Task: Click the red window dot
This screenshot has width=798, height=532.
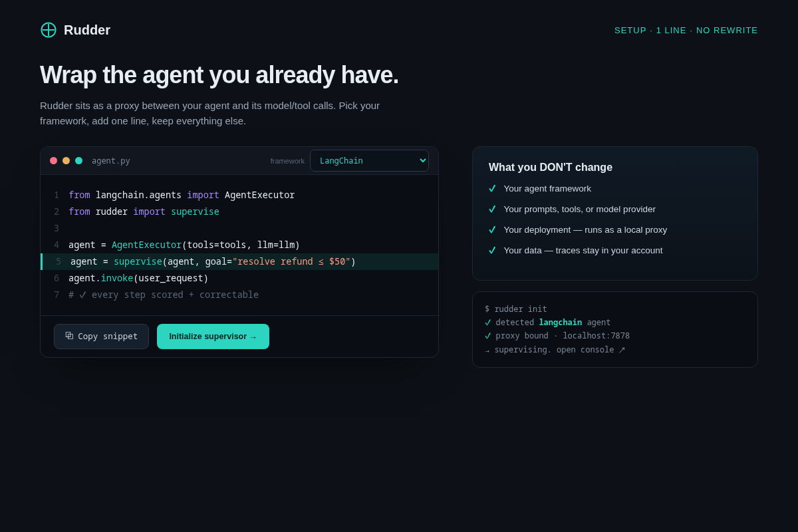Action: click(x=53, y=161)
